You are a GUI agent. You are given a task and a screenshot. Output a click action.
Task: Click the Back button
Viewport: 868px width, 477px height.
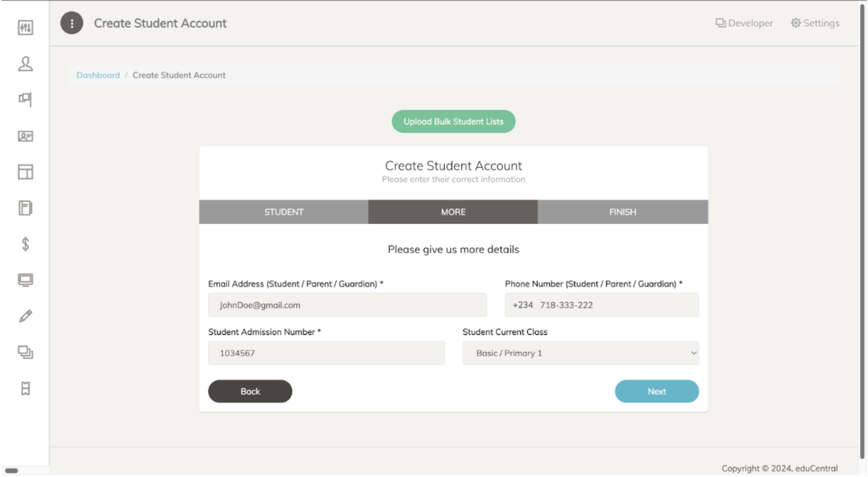click(x=250, y=392)
